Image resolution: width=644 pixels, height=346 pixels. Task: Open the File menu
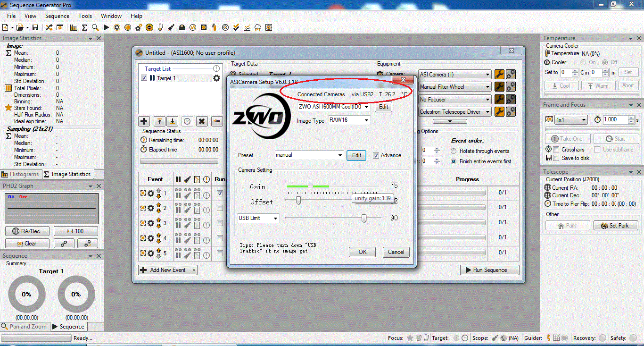pyautogui.click(x=11, y=16)
